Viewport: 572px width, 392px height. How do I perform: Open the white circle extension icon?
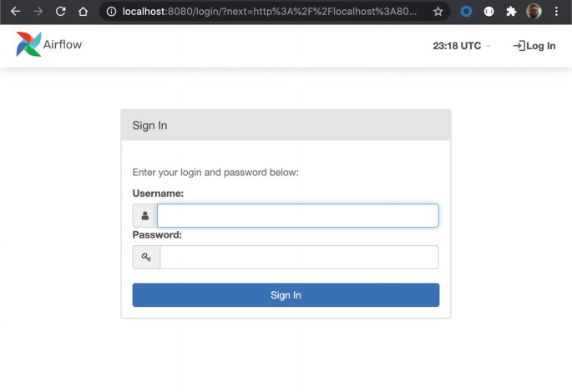pyautogui.click(x=489, y=12)
